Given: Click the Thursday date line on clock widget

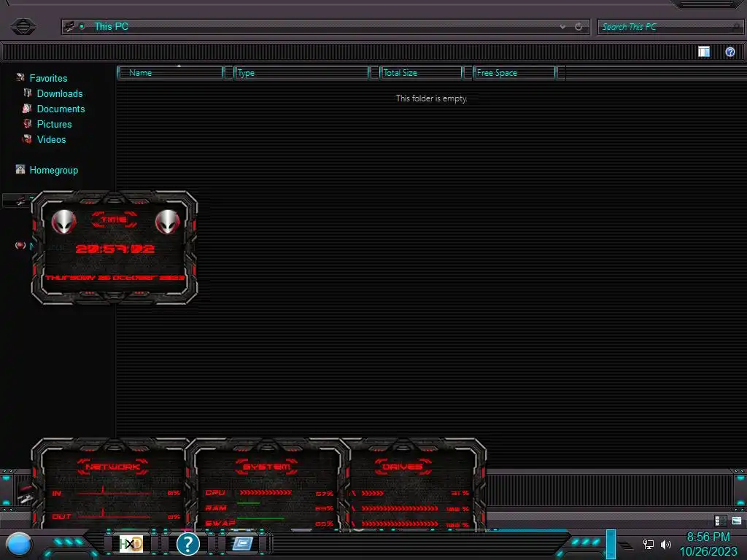Looking at the screenshot, I should click(115, 278).
